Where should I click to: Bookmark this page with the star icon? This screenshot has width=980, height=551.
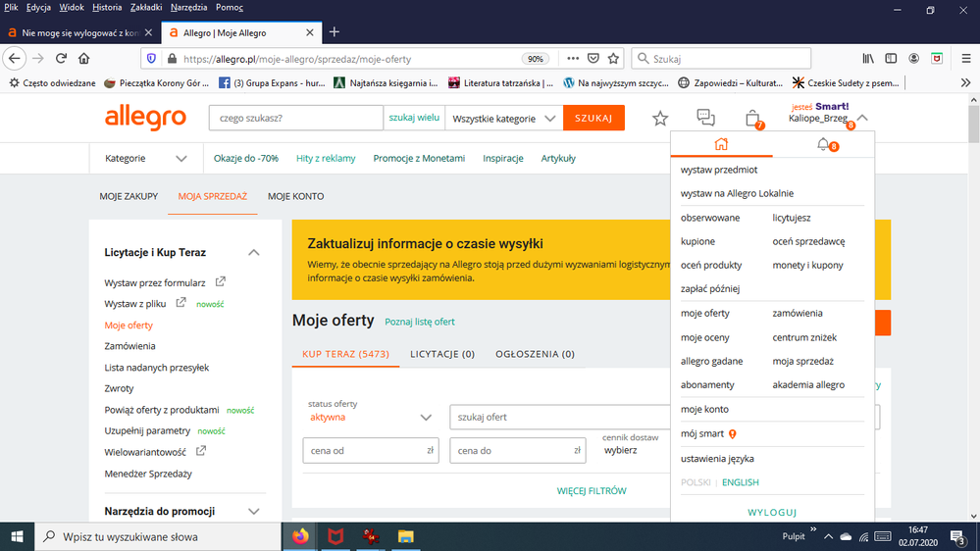click(614, 59)
